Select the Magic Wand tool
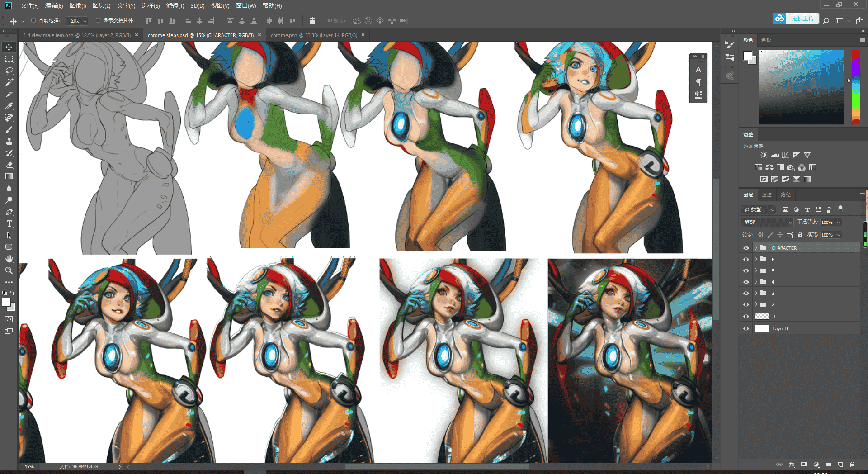 point(9,82)
